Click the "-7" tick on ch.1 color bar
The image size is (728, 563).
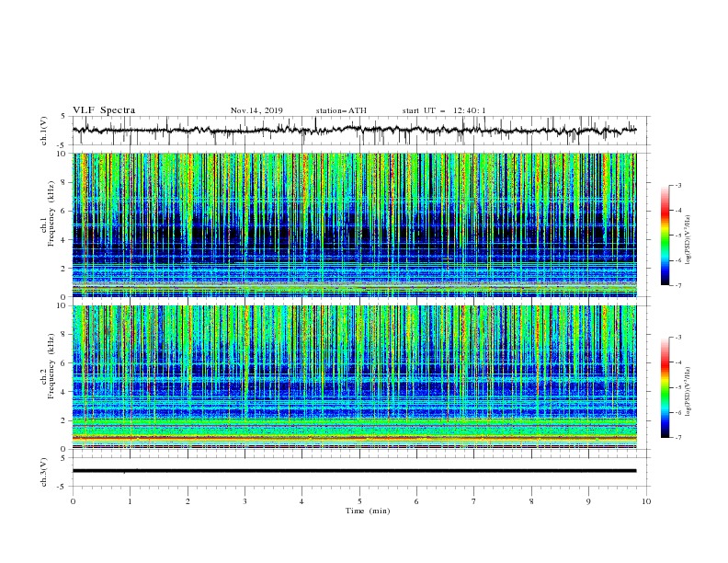(x=677, y=285)
